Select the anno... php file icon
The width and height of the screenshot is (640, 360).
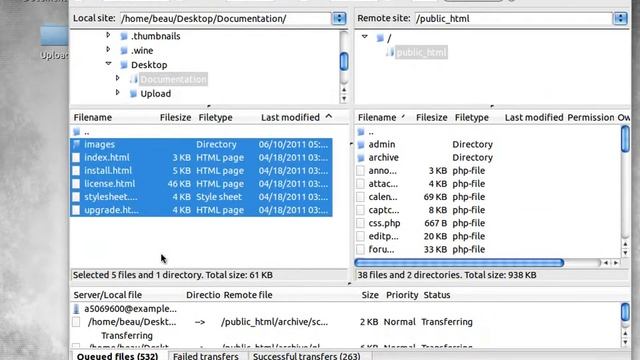[x=360, y=171]
